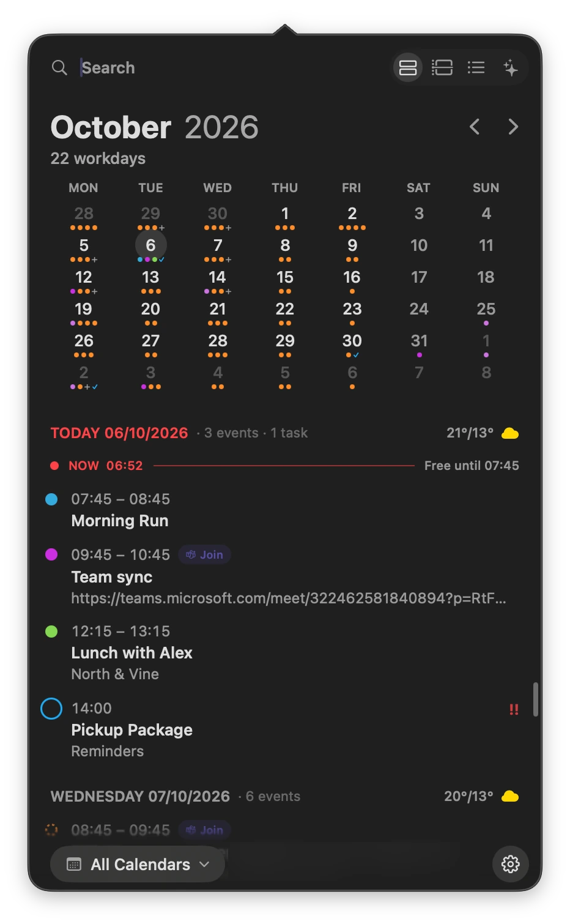Click the agenda list scrollbar

(536, 699)
